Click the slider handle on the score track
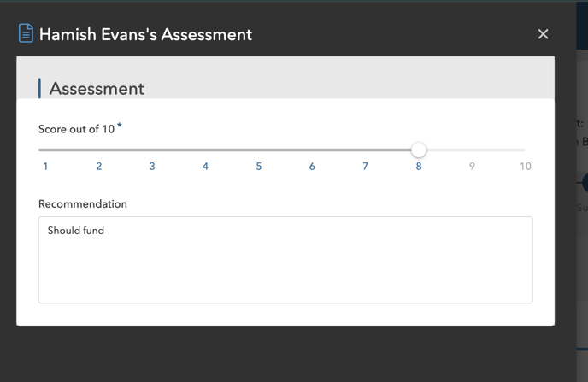The width and height of the screenshot is (588, 382). [419, 150]
